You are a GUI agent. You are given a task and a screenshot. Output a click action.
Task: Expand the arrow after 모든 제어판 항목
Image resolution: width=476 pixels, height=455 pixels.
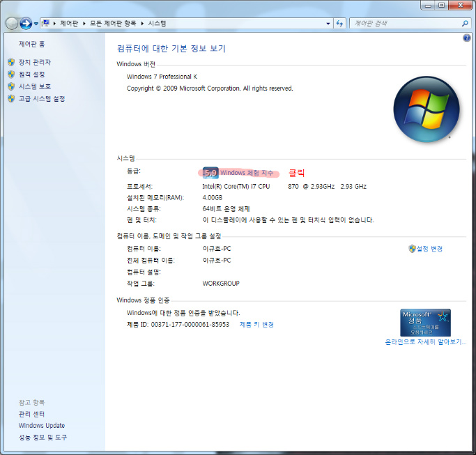pos(142,24)
